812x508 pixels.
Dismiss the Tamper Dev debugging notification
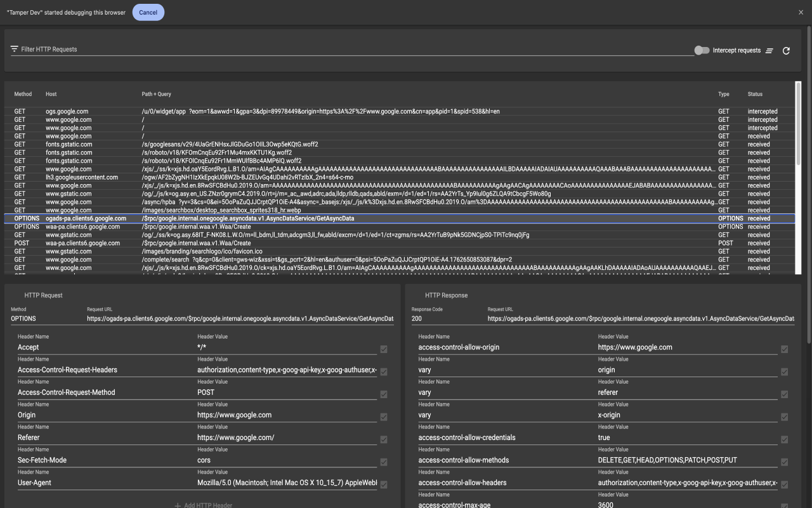(801, 12)
